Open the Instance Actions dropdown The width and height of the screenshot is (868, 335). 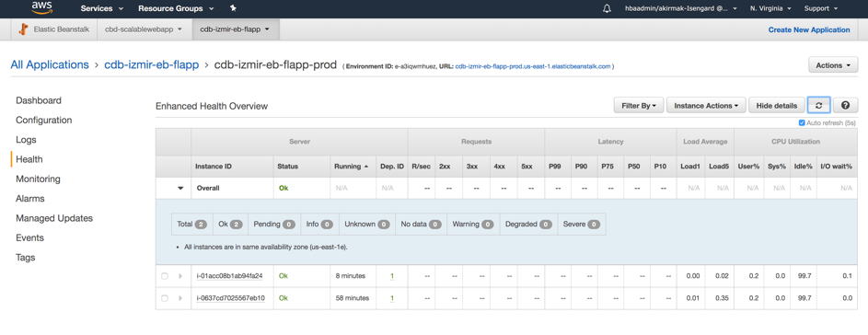coord(706,105)
